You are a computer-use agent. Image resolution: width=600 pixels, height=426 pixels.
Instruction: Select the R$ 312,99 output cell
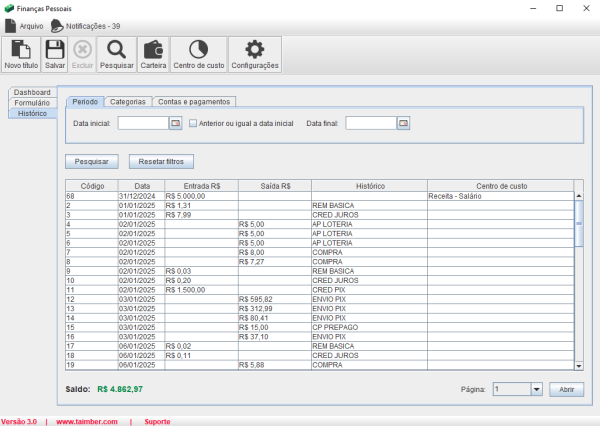(275, 308)
